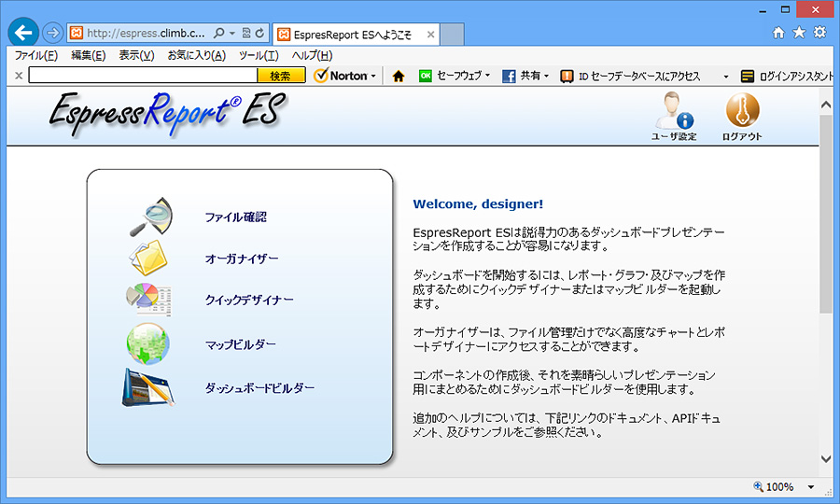Open browser tools gear icon
This screenshot has width=840, height=504.
[819, 32]
